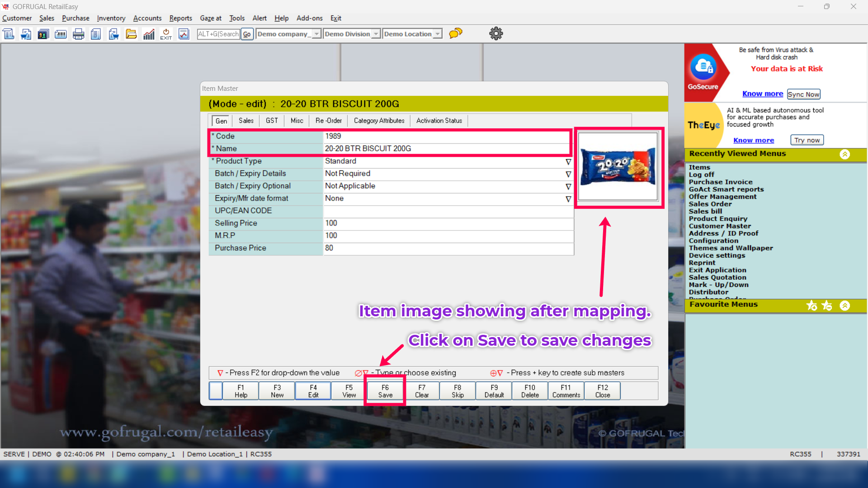Switch to the GST tab
868x488 pixels.
[272, 121]
